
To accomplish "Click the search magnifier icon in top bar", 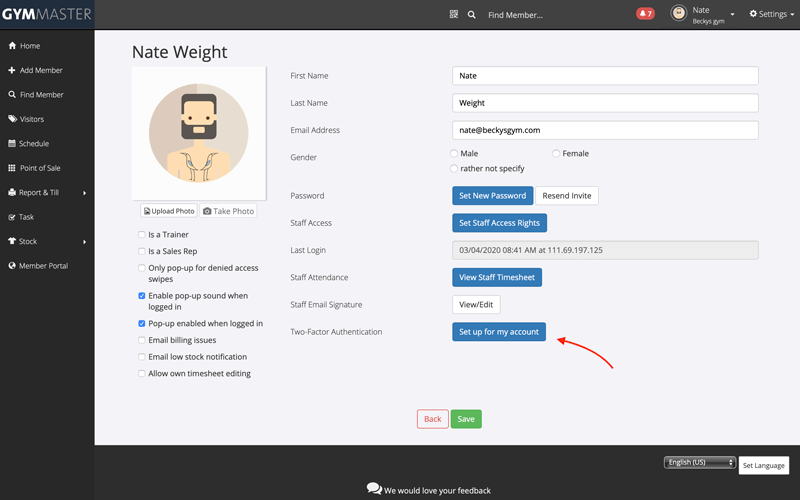I will (x=472, y=15).
